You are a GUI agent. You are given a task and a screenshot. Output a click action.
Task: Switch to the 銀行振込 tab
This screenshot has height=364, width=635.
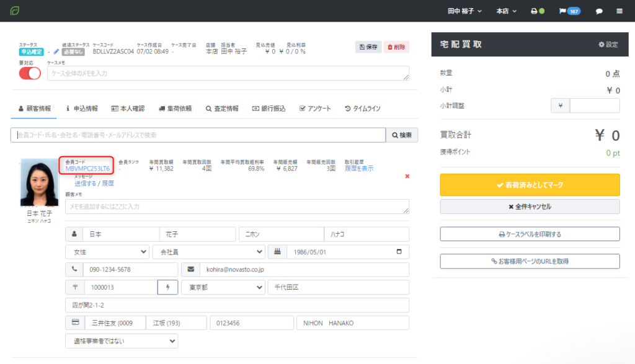point(269,109)
